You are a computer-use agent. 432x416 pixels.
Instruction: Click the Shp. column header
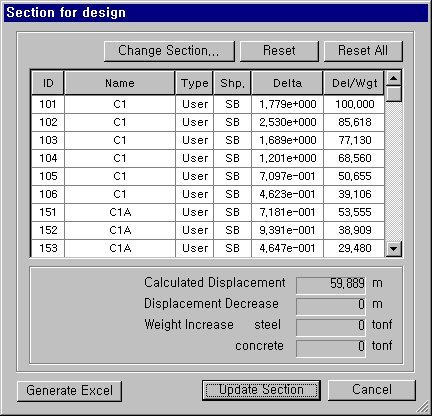(x=232, y=83)
